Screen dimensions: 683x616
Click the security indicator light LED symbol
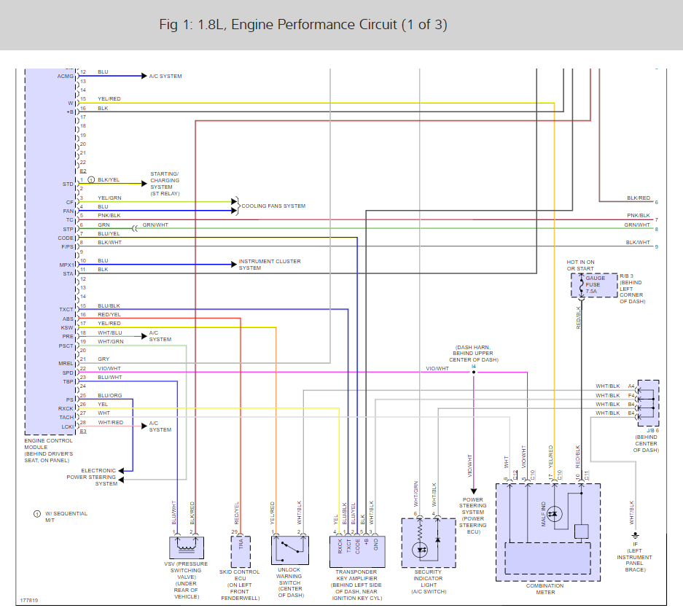421,550
